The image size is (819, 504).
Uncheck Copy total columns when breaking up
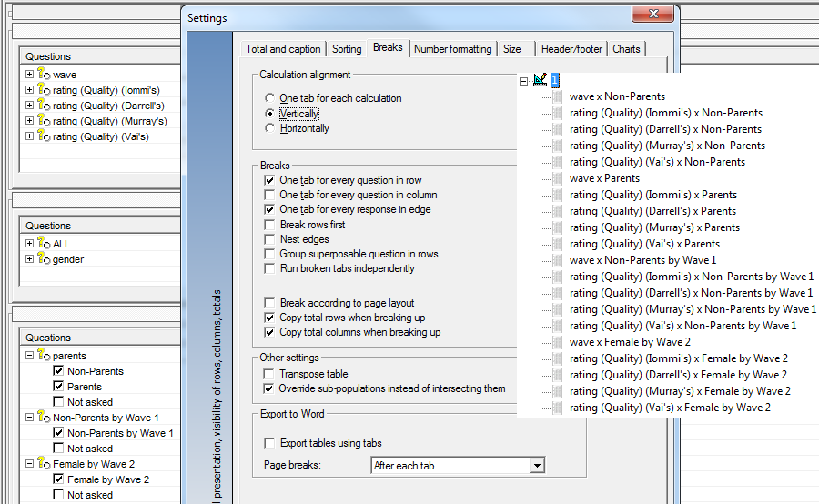pyautogui.click(x=269, y=332)
